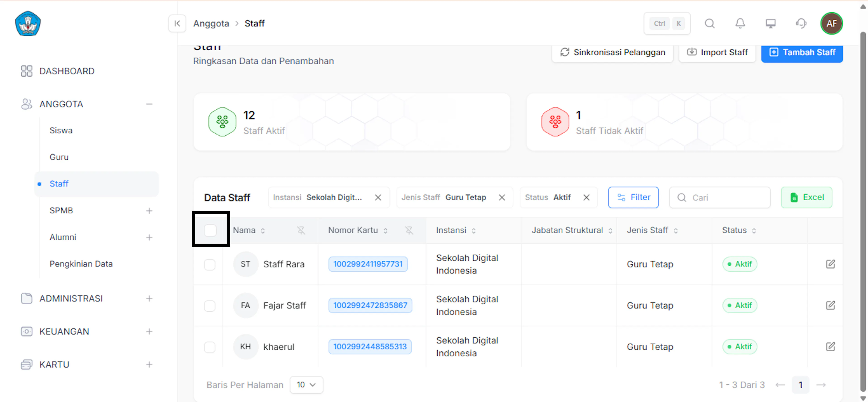Click the monitor display icon
The image size is (868, 402).
(x=770, y=23)
